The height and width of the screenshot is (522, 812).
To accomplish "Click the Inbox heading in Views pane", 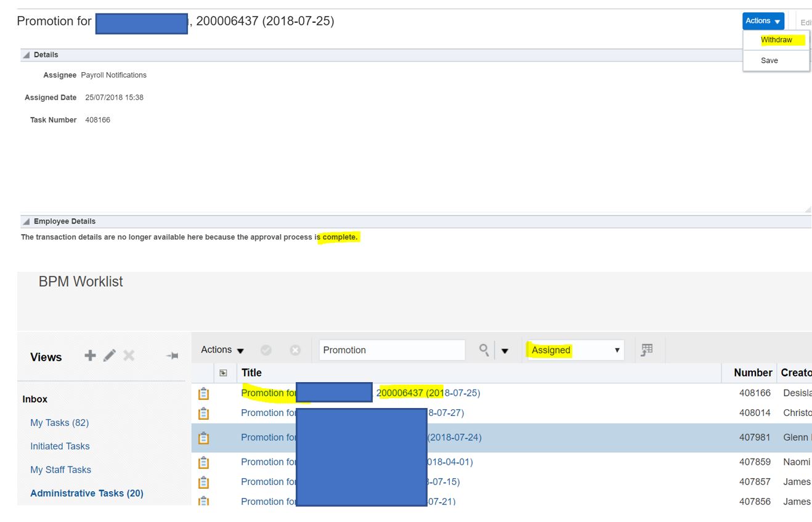I will click(x=35, y=399).
